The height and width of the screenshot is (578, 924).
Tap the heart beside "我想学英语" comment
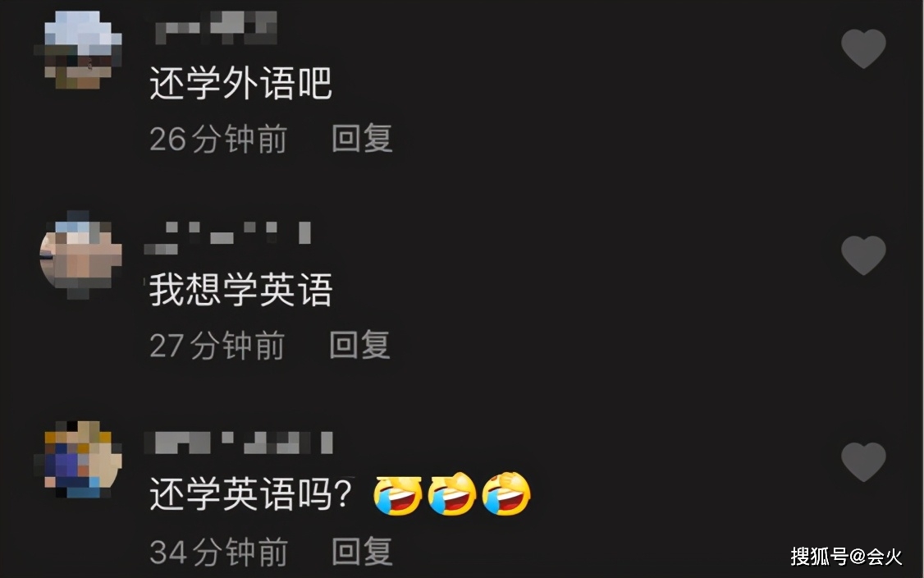pyautogui.click(x=863, y=255)
